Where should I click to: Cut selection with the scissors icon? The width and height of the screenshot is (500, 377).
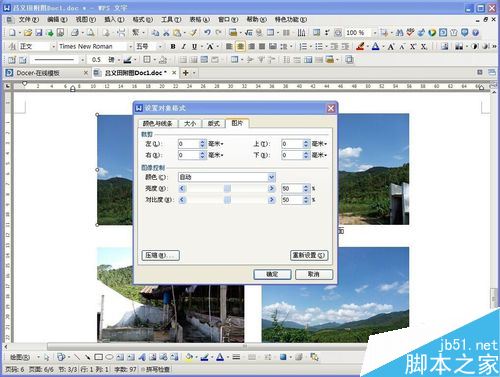pyautogui.click(x=166, y=32)
